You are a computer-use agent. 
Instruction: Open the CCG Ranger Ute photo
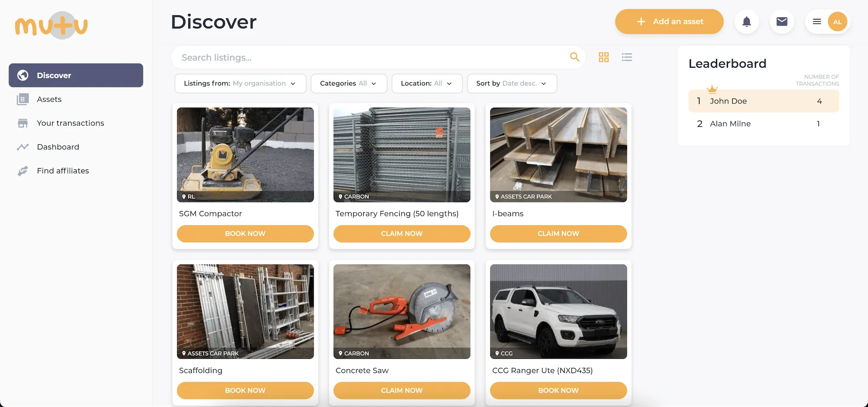(x=559, y=311)
